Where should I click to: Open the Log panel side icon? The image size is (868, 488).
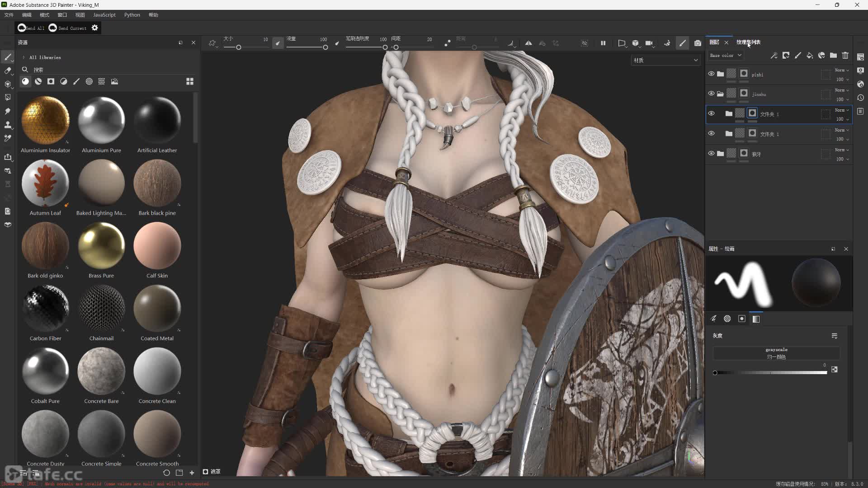click(x=860, y=111)
